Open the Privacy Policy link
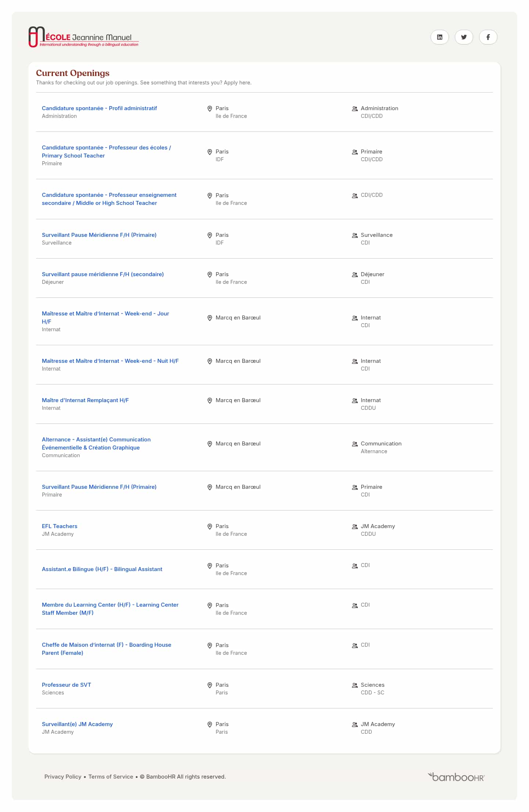Viewport: 529px width, 812px height. point(63,777)
